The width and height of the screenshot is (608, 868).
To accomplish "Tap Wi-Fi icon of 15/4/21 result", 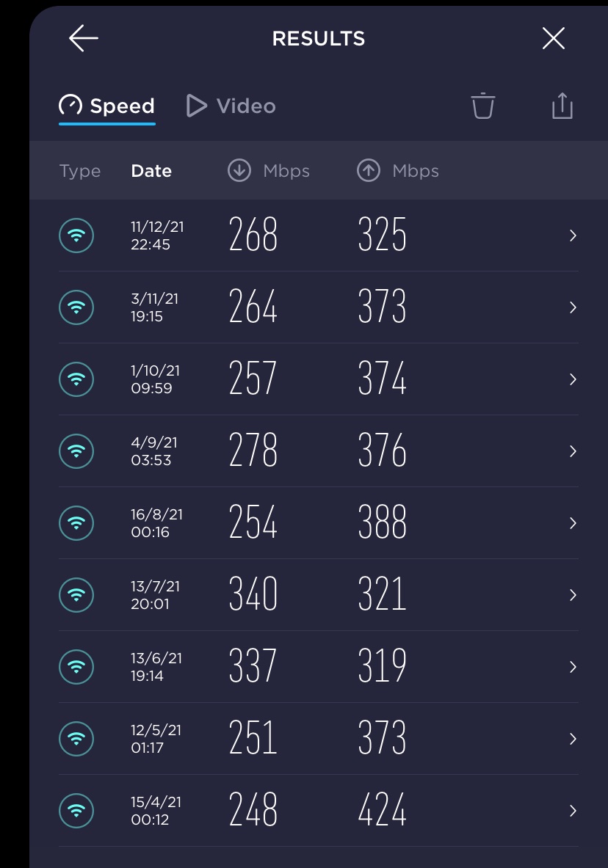I will (x=76, y=811).
